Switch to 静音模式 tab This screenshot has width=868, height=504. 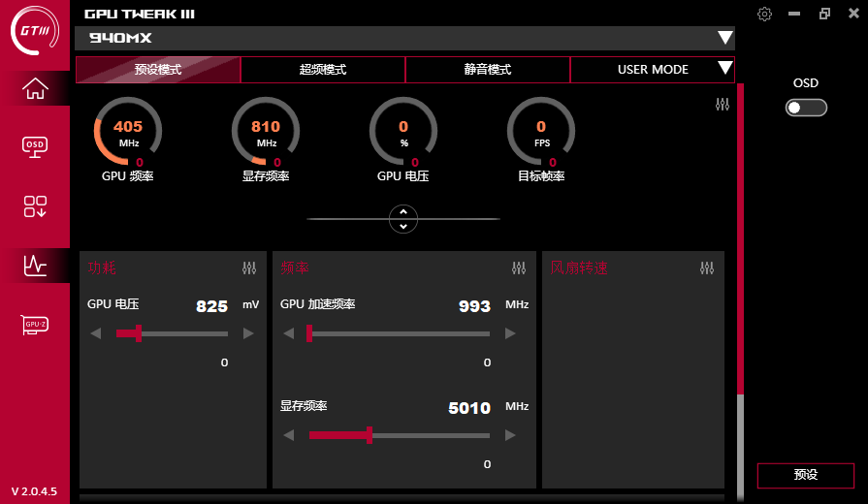click(488, 70)
